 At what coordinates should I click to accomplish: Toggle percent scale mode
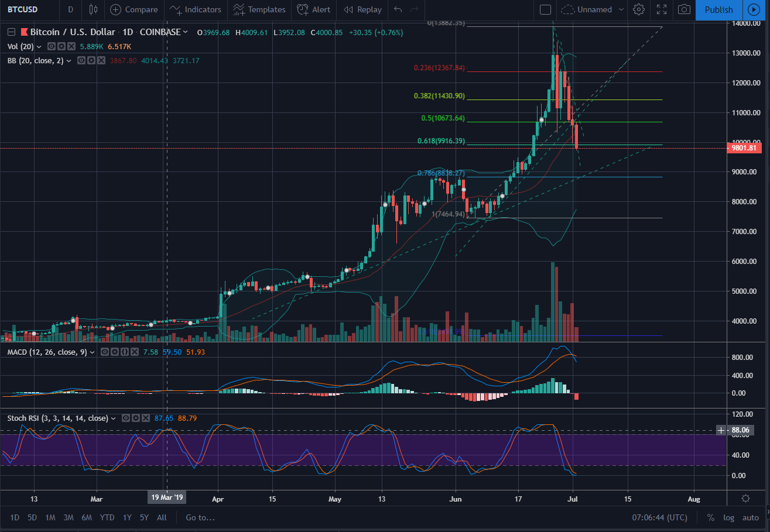711,517
